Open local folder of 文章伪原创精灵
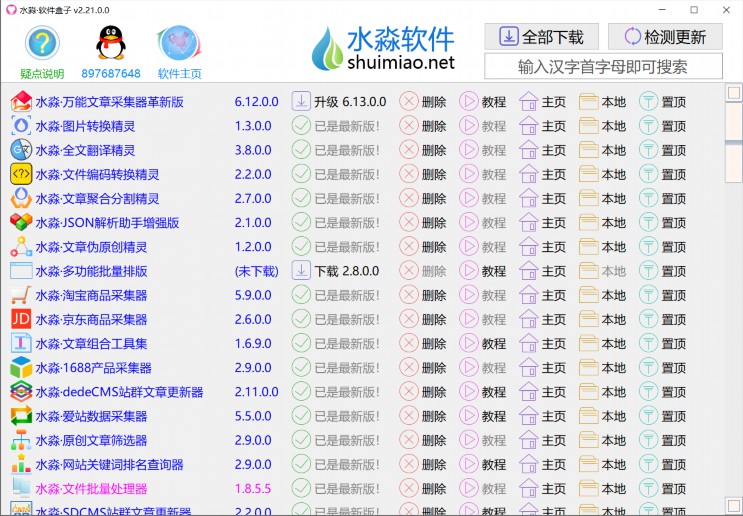This screenshot has height=516, width=743. (602, 247)
